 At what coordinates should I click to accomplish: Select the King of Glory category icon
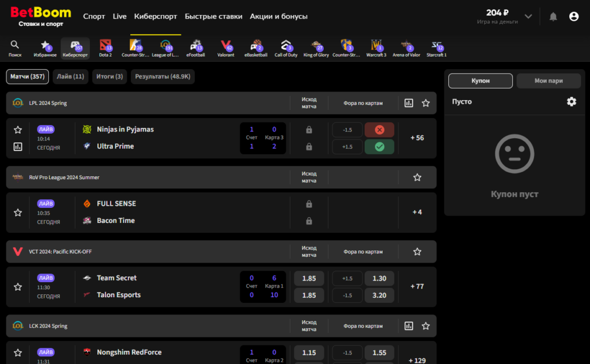pos(316,48)
